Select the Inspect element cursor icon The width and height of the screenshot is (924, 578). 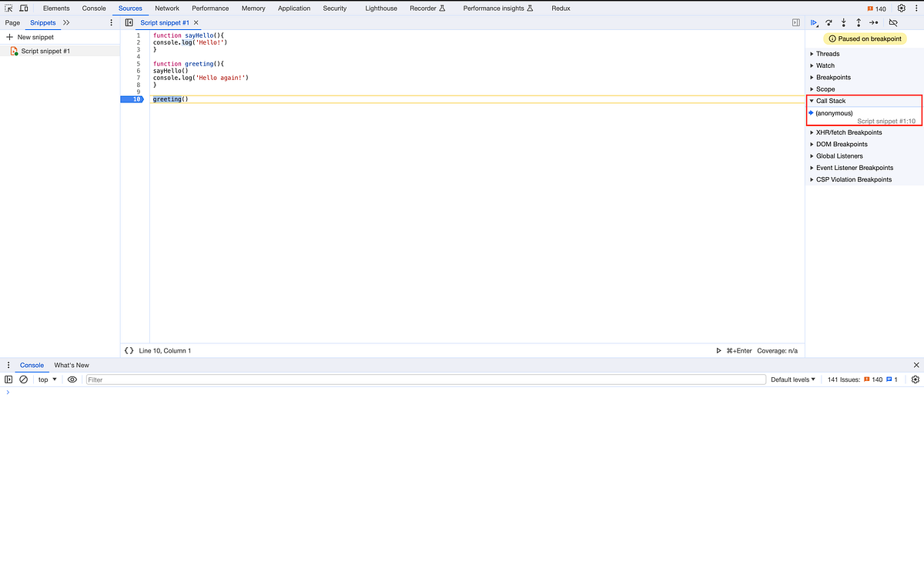10,8
